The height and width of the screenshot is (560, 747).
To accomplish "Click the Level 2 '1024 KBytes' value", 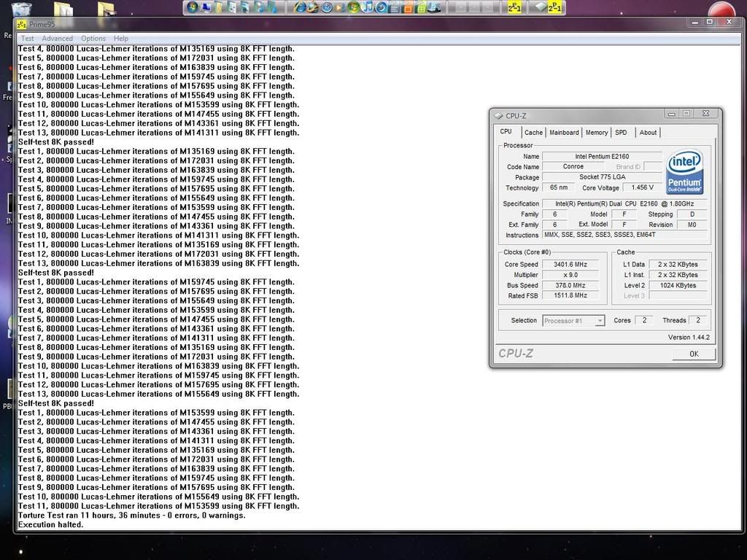I will tap(678, 285).
